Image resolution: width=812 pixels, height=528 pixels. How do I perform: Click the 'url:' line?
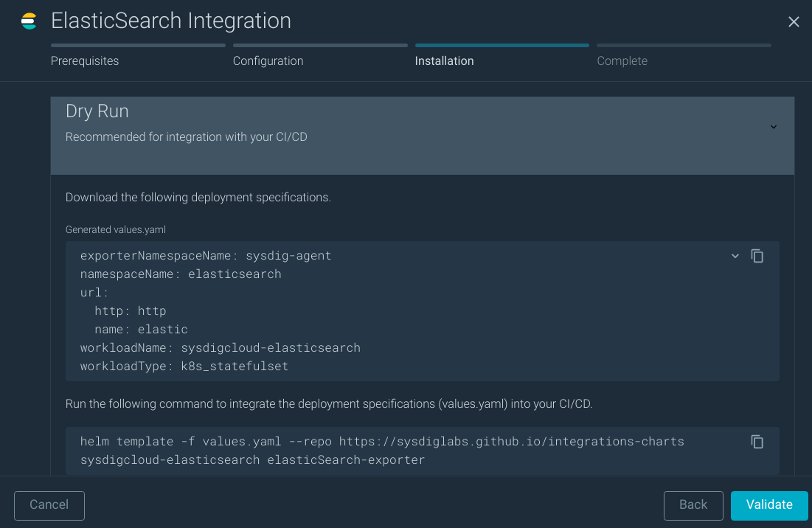click(x=94, y=293)
